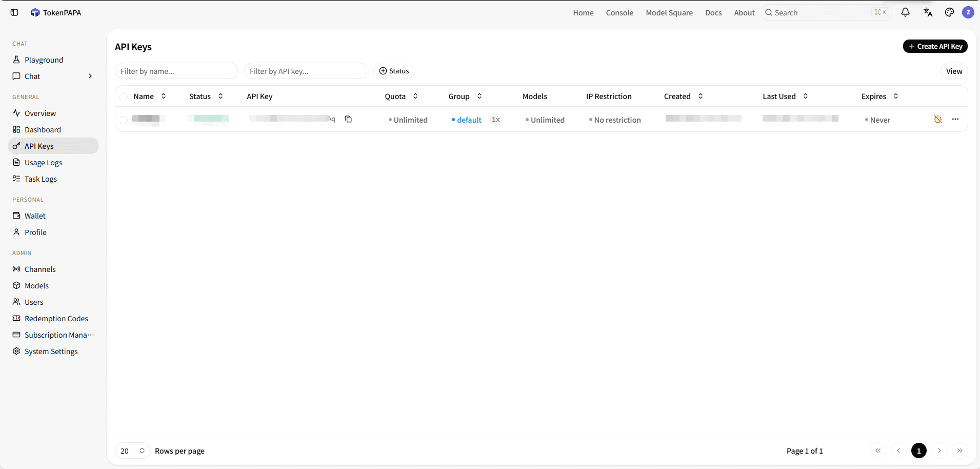Open Model Square in top navigation
This screenshot has width=980, height=469.
(669, 13)
